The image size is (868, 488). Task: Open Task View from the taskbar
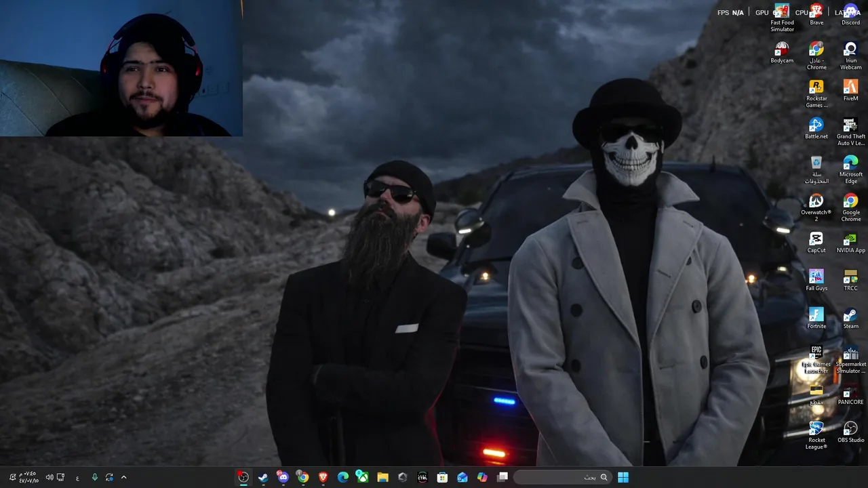(502, 477)
